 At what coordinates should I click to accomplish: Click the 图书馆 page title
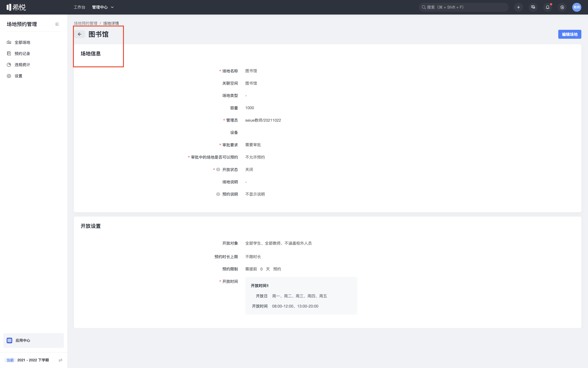pos(98,34)
